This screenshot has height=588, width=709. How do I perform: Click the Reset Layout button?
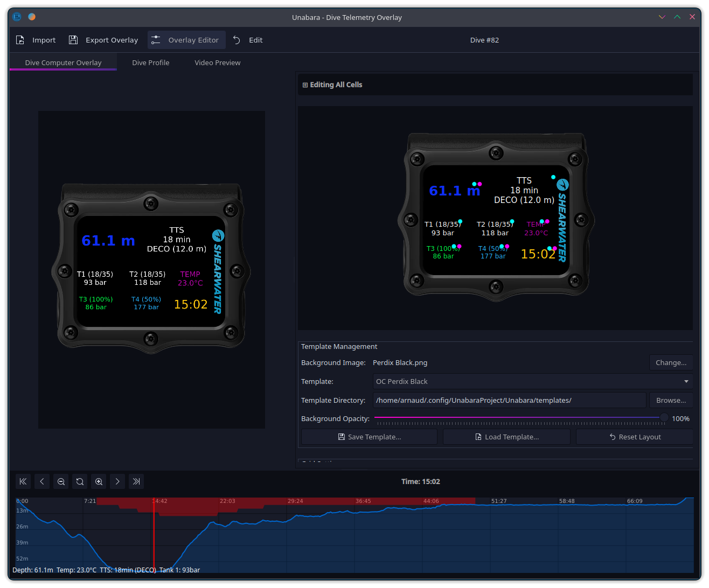tap(635, 437)
